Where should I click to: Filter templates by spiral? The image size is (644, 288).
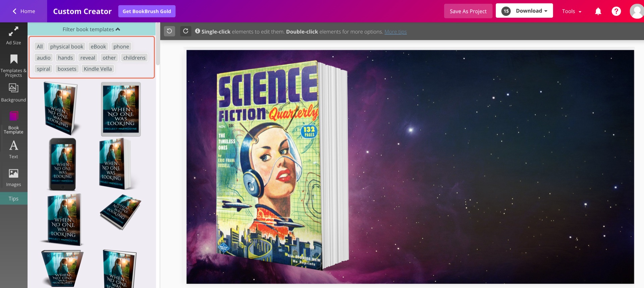pos(44,68)
